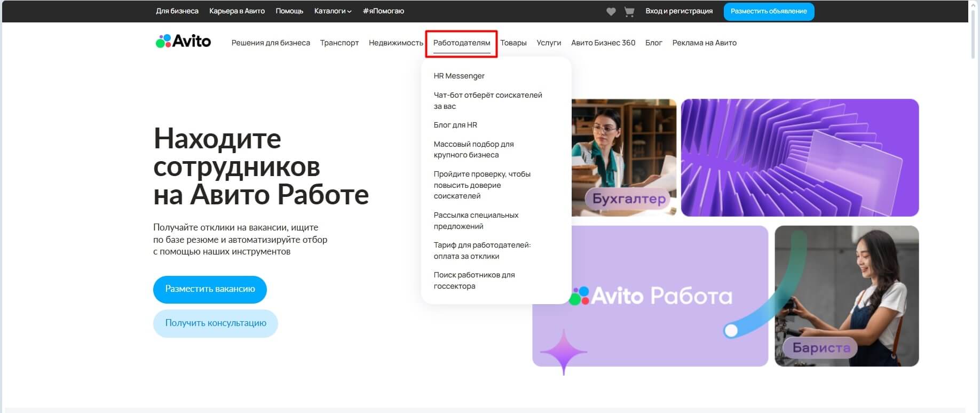980x413 pixels.
Task: Open Авито Бизнес 360 menu
Action: coord(603,43)
